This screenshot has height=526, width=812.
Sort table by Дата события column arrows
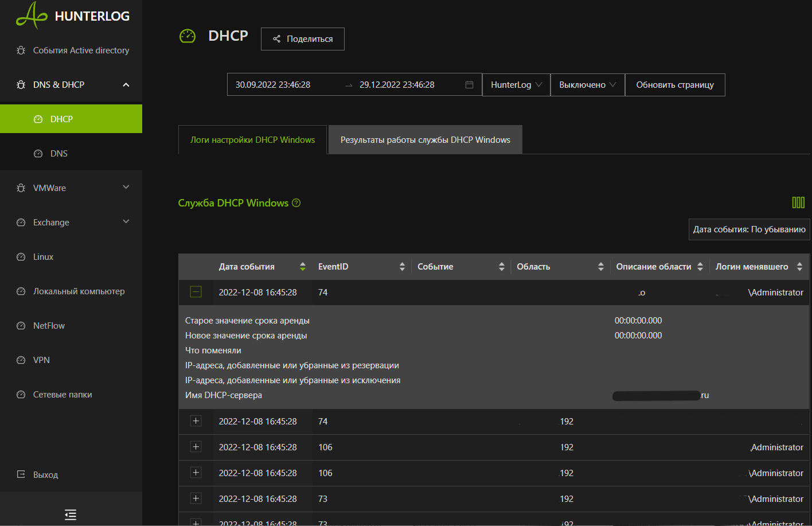coord(303,267)
